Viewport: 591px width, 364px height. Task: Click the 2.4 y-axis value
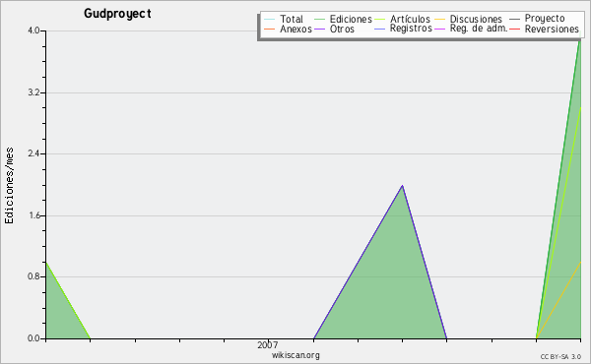33,153
